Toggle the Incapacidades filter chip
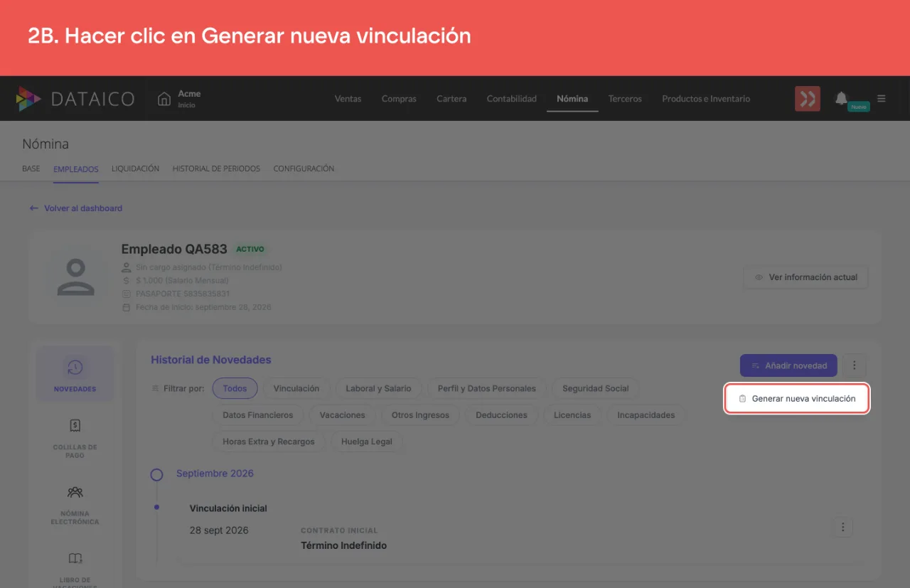The width and height of the screenshot is (910, 588). [x=646, y=415]
